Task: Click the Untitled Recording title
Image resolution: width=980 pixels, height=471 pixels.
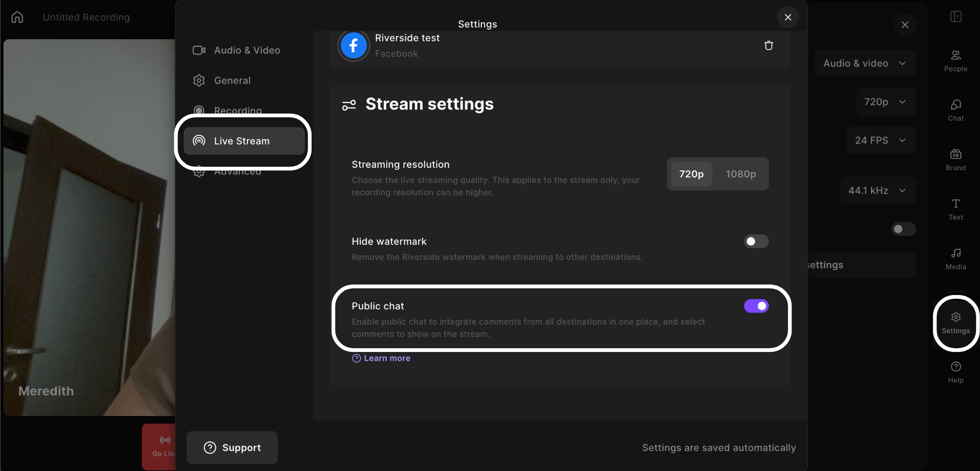Action: click(86, 17)
